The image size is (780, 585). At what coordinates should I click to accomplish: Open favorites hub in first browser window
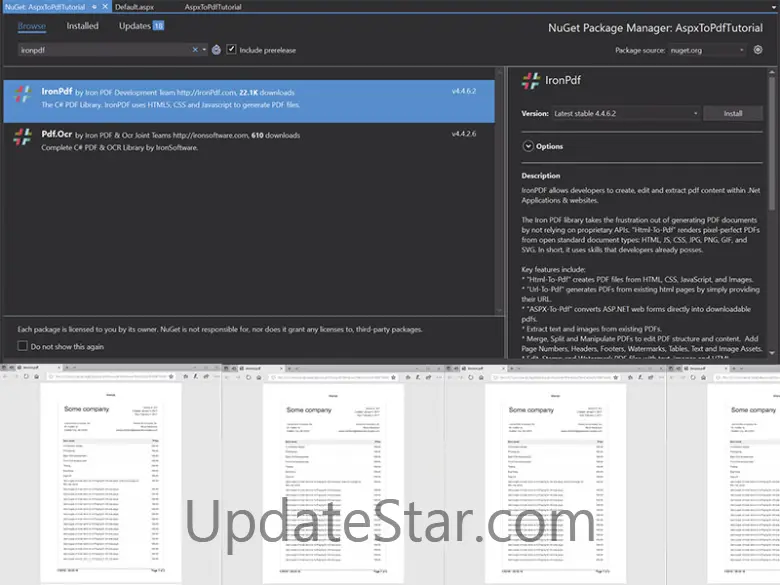click(x=186, y=377)
